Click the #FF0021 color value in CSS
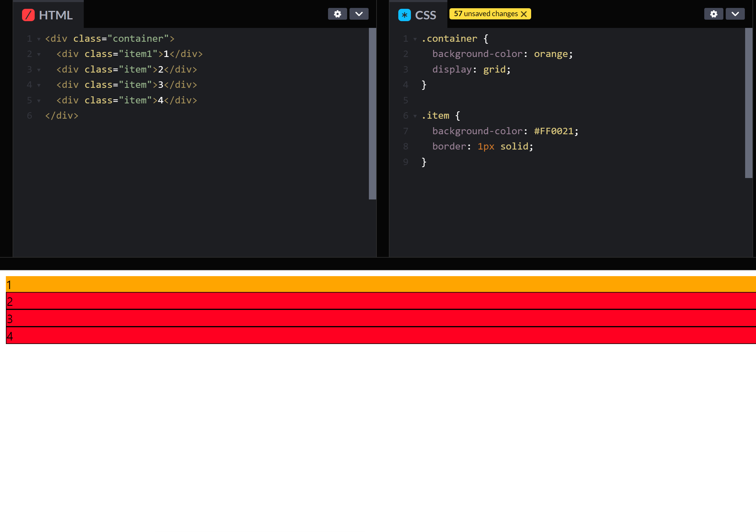 tap(553, 131)
